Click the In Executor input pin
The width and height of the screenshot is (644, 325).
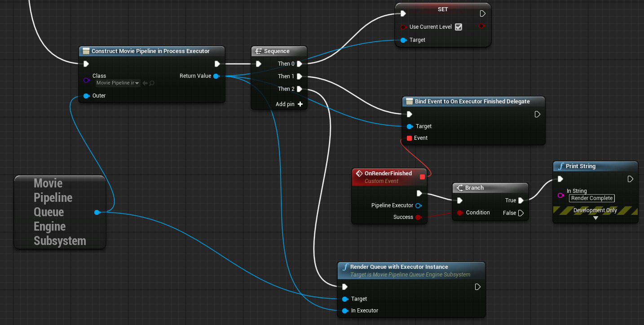pyautogui.click(x=345, y=311)
